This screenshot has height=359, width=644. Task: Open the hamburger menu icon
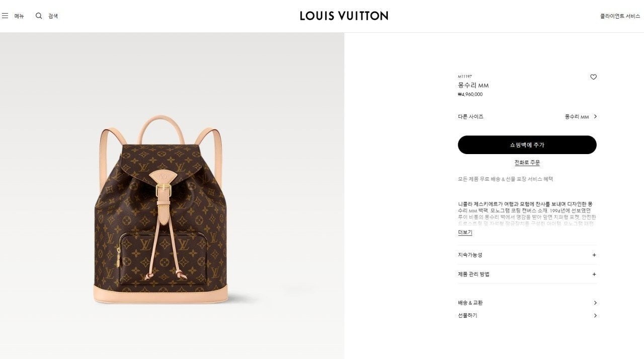pyautogui.click(x=5, y=16)
